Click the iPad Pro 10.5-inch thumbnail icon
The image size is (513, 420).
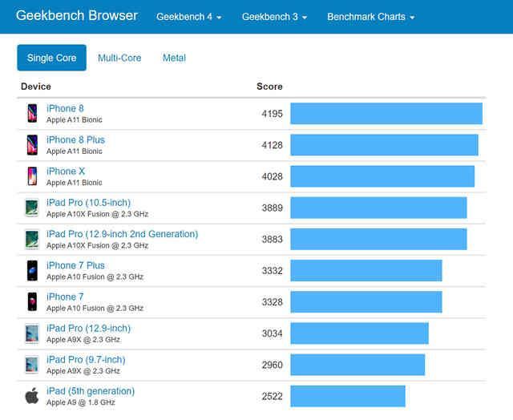tap(32, 208)
